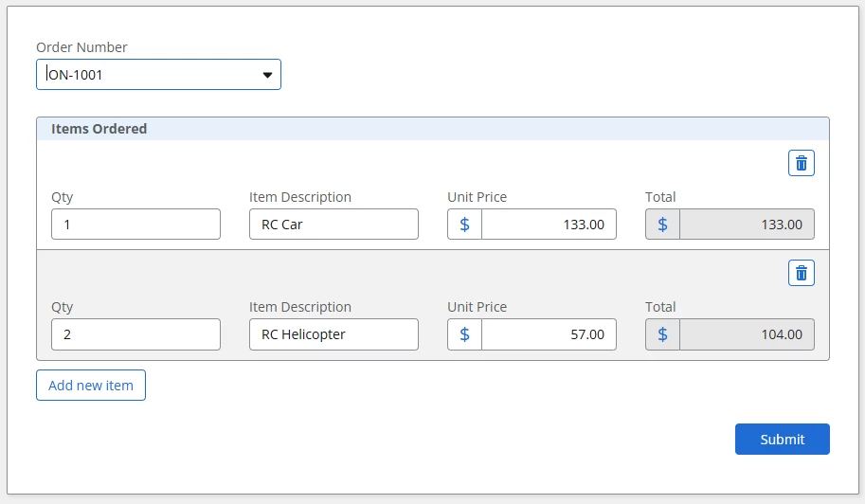Expand the Order Number dropdown arrow
Image resolution: width=865 pixels, height=504 pixels.
267,75
